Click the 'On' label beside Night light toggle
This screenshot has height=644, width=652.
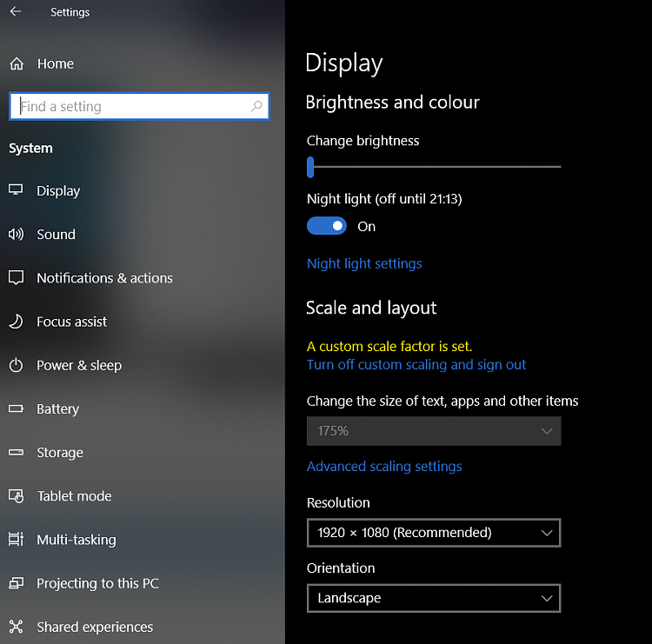(x=366, y=227)
